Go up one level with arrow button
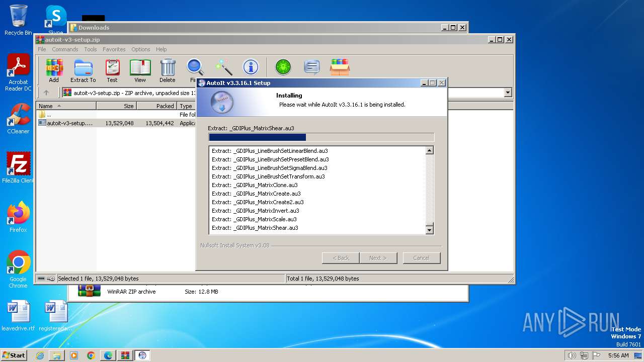644x362 pixels. [46, 93]
